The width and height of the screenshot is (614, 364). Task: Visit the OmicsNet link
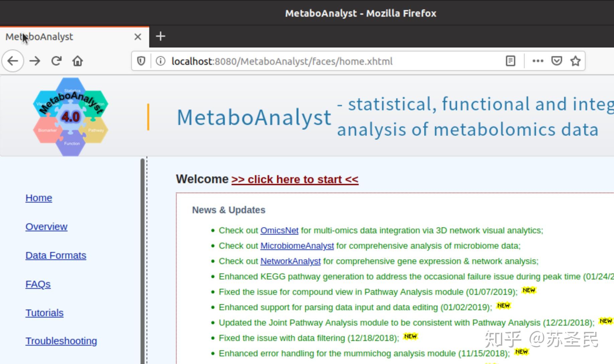(x=279, y=230)
